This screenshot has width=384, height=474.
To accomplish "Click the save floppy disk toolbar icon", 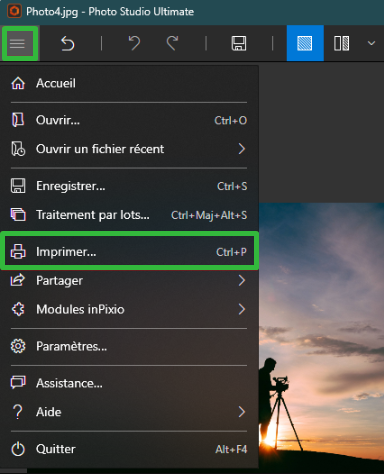I will pos(239,43).
